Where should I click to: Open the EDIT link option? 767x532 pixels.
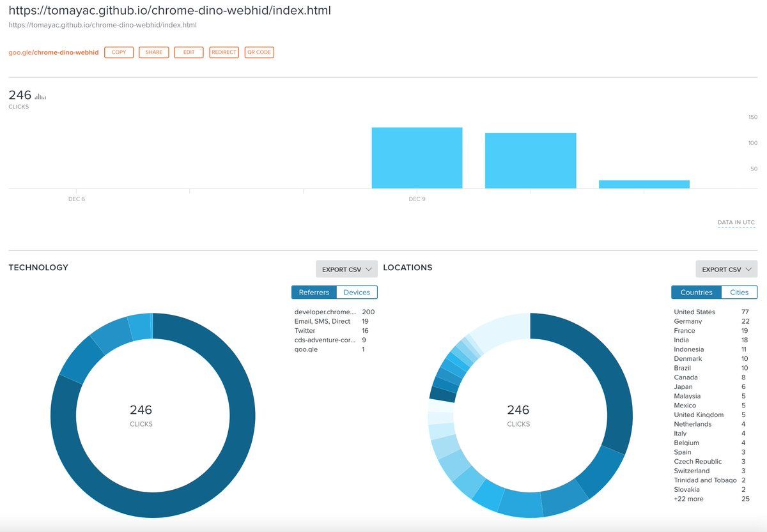click(x=189, y=52)
